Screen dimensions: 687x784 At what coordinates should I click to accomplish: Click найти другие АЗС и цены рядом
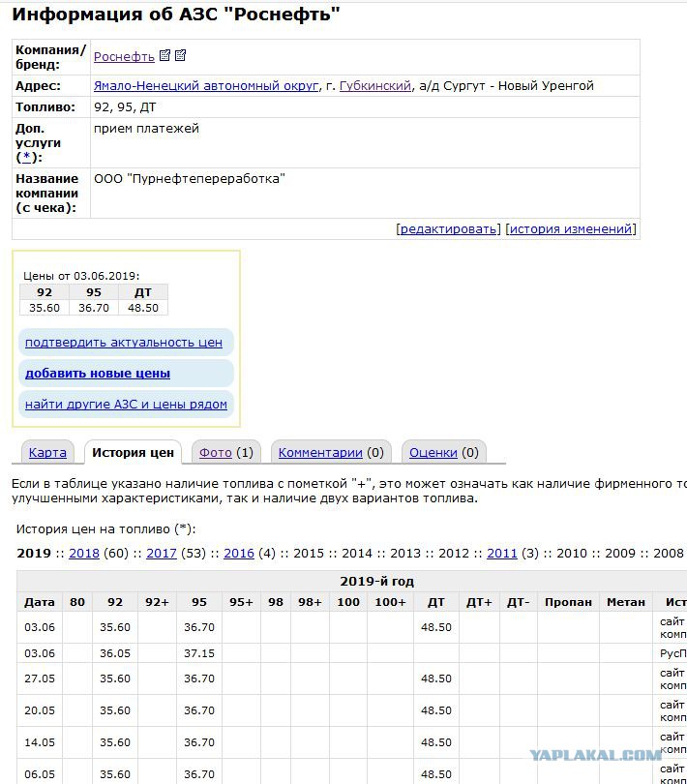(x=126, y=404)
